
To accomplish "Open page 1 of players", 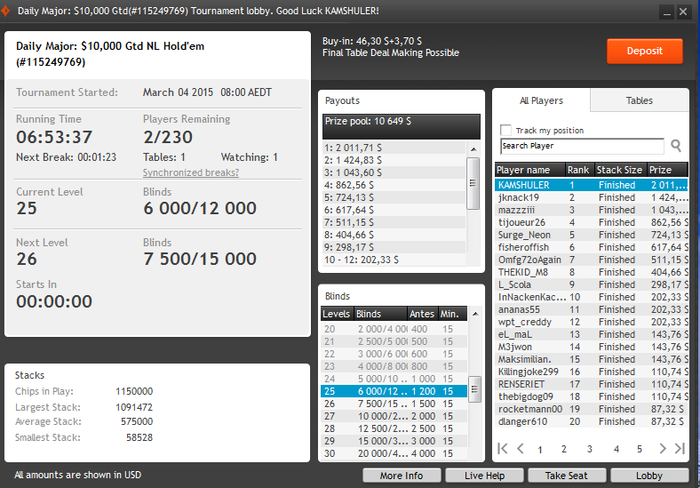I will [x=540, y=449].
